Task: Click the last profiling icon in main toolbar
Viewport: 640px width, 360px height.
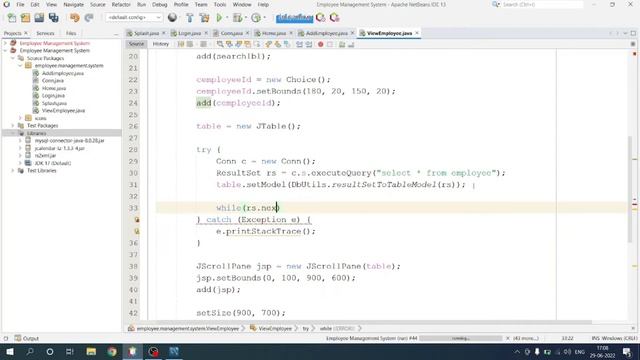Action: point(335,18)
